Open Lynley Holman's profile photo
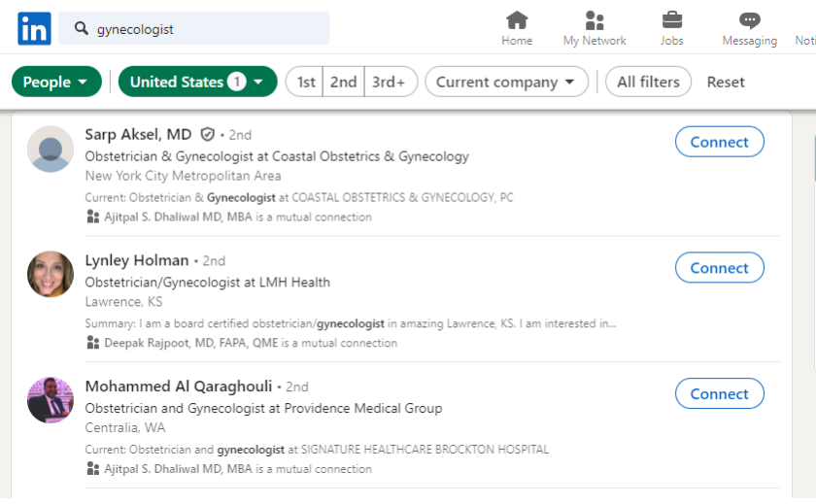Screen dimensions: 816x504 click(51, 275)
